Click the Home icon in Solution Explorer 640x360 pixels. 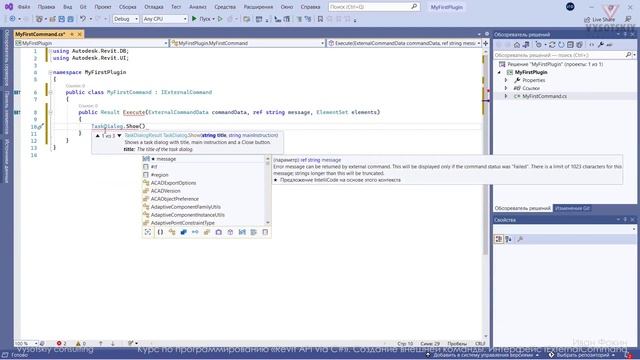(x=517, y=45)
